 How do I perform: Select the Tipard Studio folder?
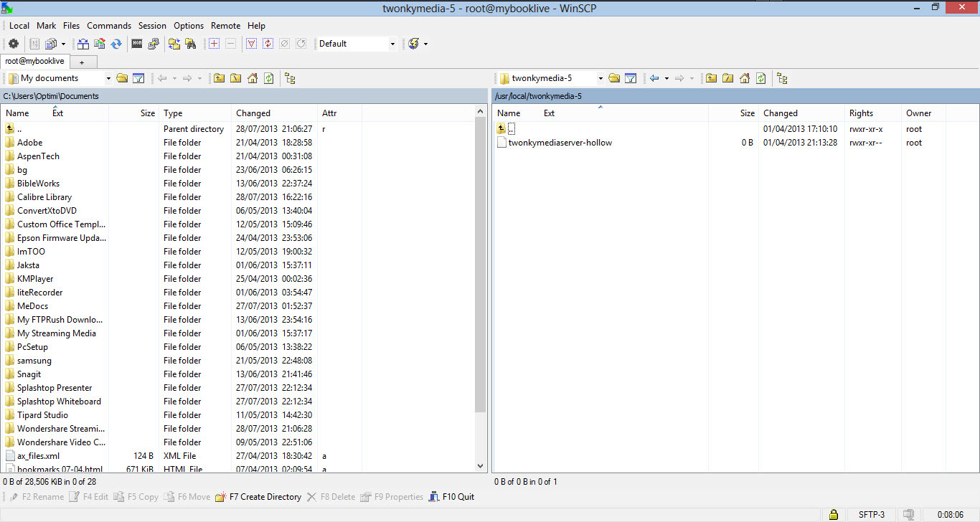pos(43,415)
